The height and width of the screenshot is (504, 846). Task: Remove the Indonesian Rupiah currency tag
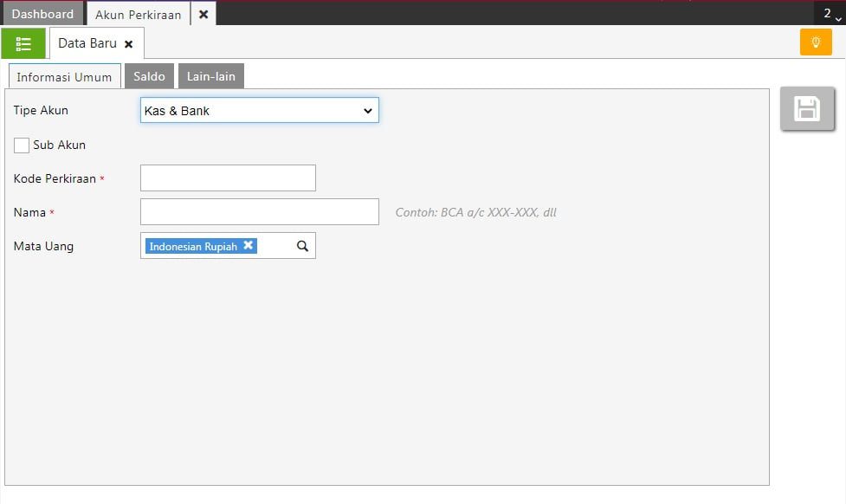(249, 246)
